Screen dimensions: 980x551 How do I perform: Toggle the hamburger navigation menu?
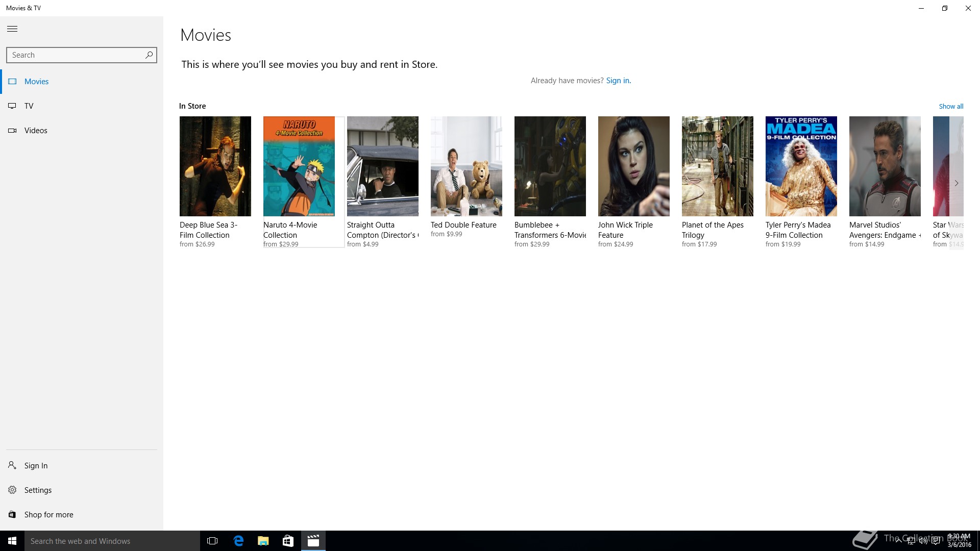(x=12, y=29)
